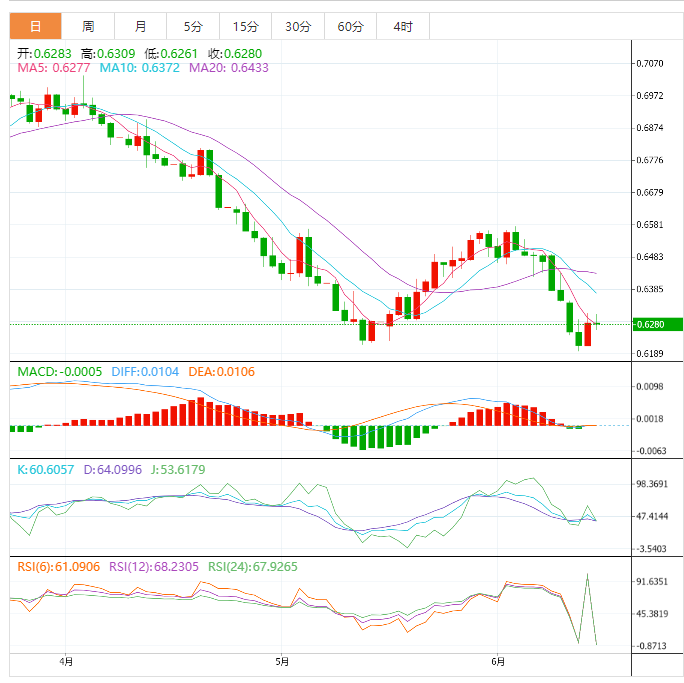Open the 5分 timeframe tab
This screenshot has height=683, width=684.
point(193,27)
